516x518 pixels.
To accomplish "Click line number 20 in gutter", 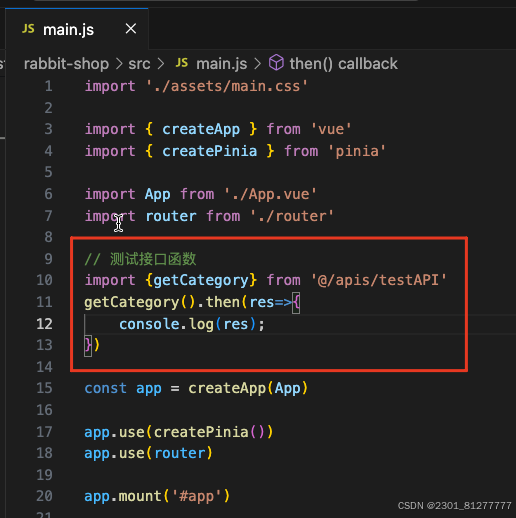I will pyautogui.click(x=44, y=496).
